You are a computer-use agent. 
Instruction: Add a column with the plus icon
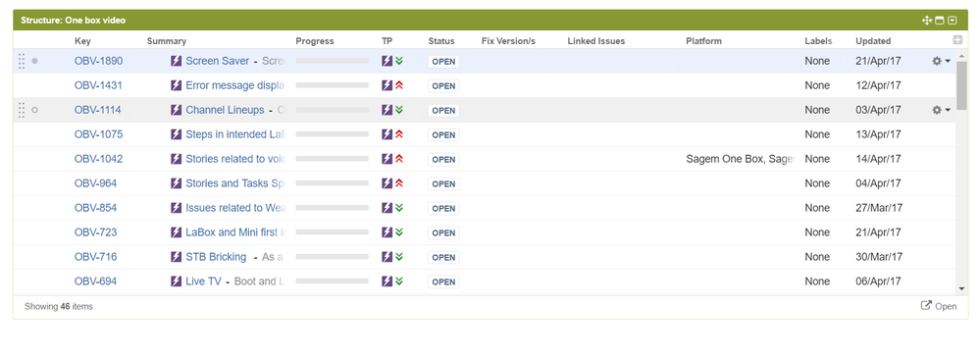[956, 40]
